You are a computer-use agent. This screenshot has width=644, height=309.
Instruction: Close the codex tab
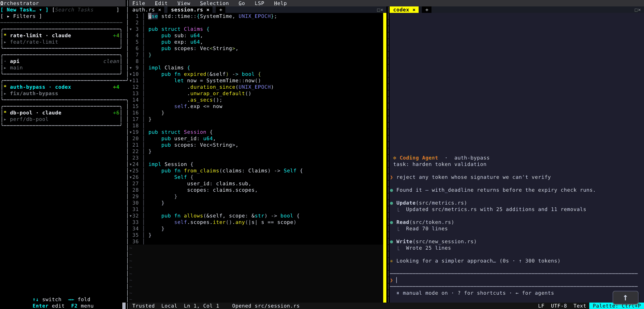tap(414, 10)
